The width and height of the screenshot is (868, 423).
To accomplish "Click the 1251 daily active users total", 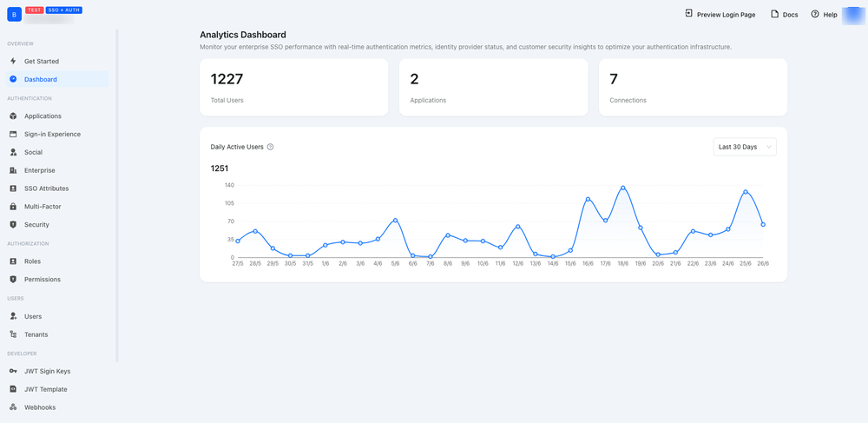I will point(220,169).
